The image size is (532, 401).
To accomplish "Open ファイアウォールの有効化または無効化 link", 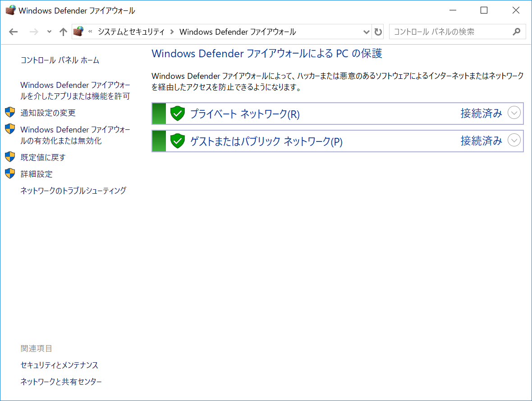I will [75, 135].
